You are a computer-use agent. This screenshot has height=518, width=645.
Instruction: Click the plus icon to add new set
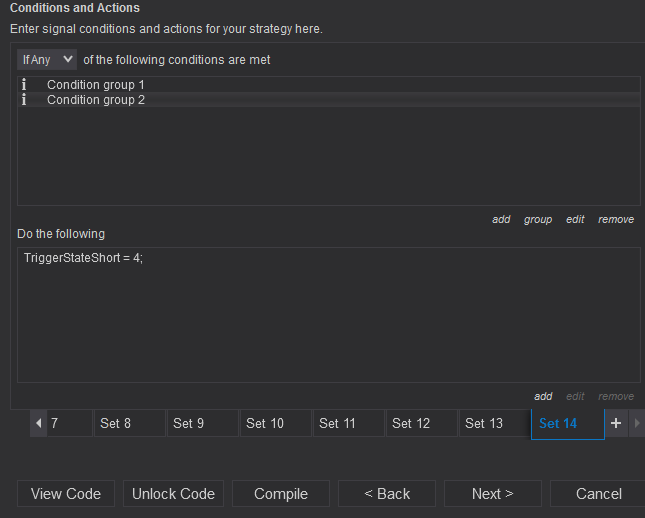[616, 423]
